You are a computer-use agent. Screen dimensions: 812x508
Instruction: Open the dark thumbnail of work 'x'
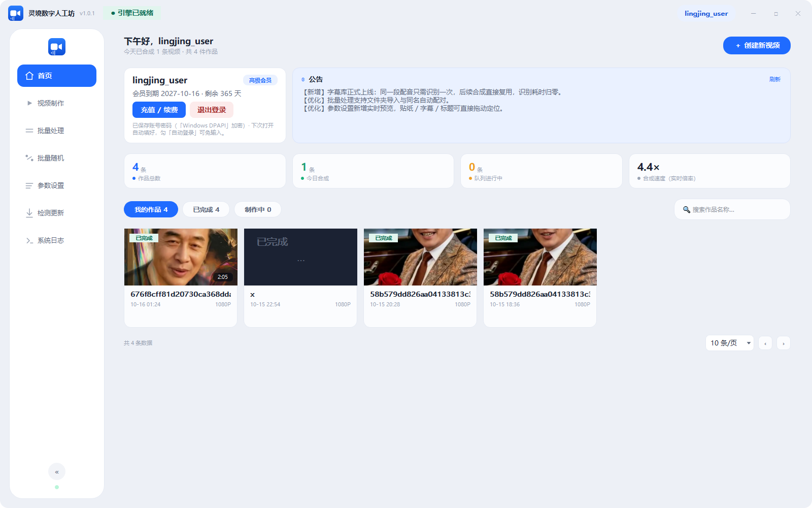pos(300,257)
